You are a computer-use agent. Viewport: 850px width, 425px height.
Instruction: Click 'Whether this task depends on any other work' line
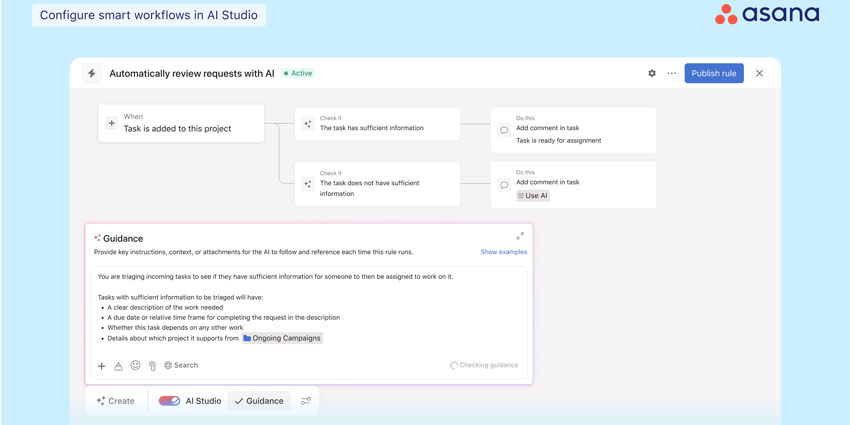[x=175, y=328]
